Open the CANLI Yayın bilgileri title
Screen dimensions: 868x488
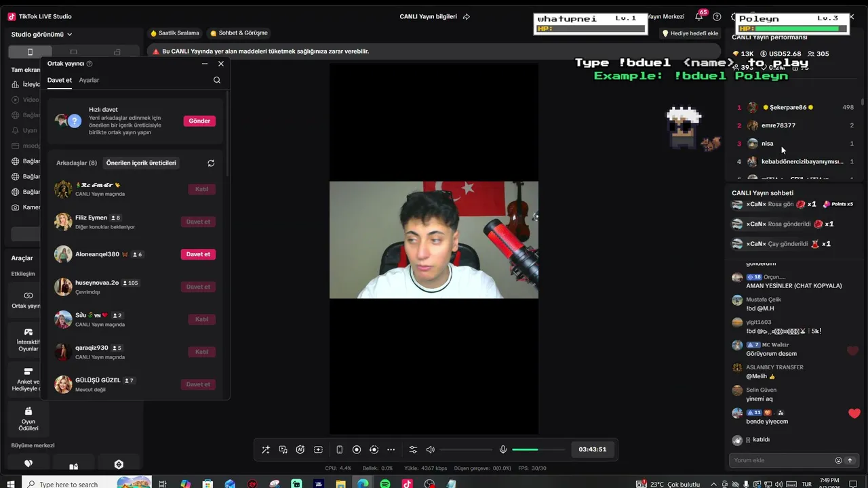pos(428,16)
